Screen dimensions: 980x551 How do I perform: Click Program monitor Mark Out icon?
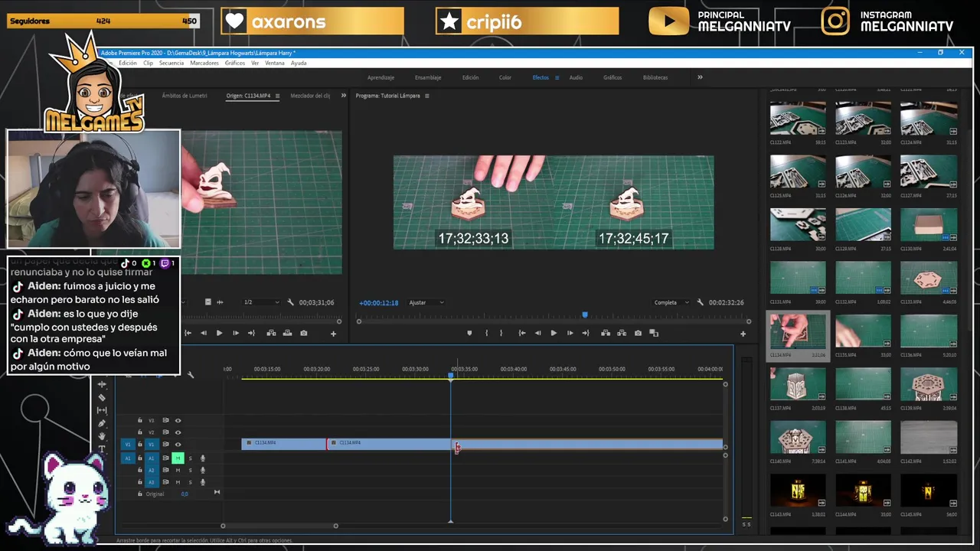click(501, 333)
